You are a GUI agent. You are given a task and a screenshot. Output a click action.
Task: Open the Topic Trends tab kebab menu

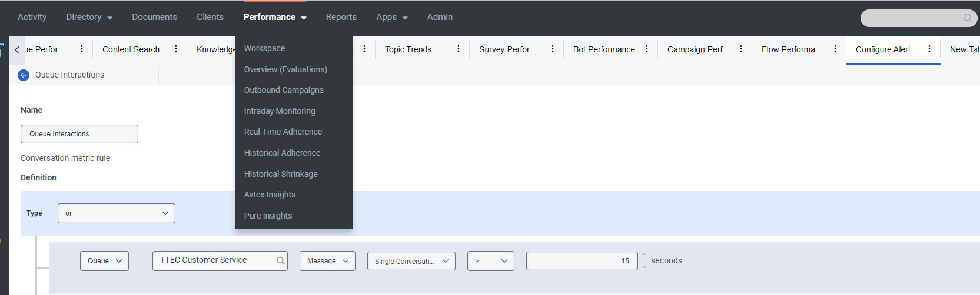459,49
